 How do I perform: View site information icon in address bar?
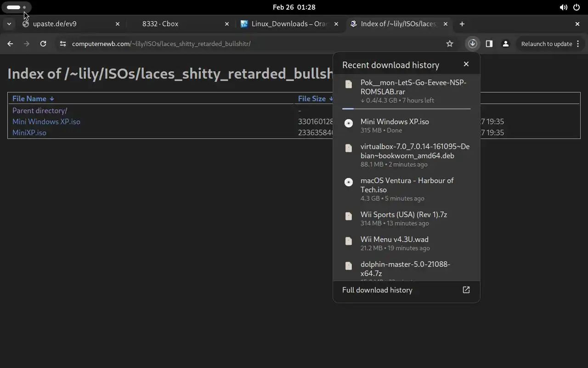click(x=63, y=44)
